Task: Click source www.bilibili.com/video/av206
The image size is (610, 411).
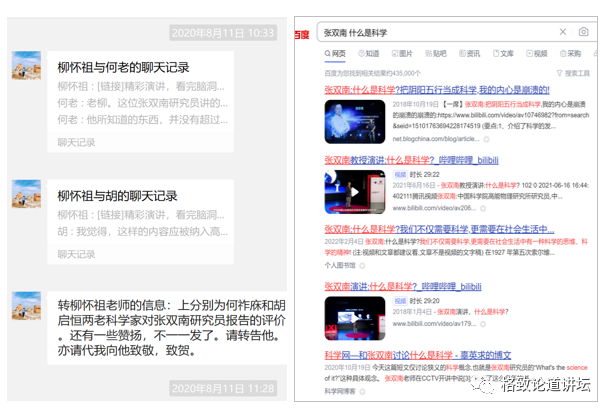Action: pos(434,208)
